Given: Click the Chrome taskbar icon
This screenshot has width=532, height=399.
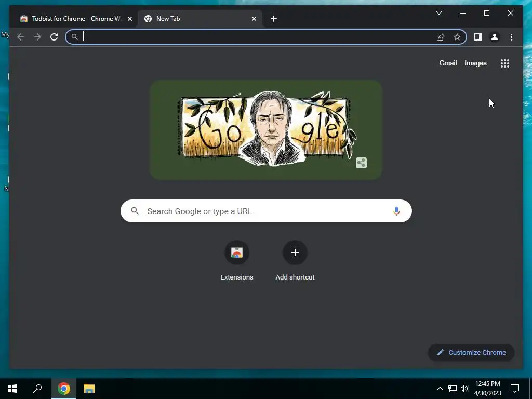Looking at the screenshot, I should pos(64,389).
